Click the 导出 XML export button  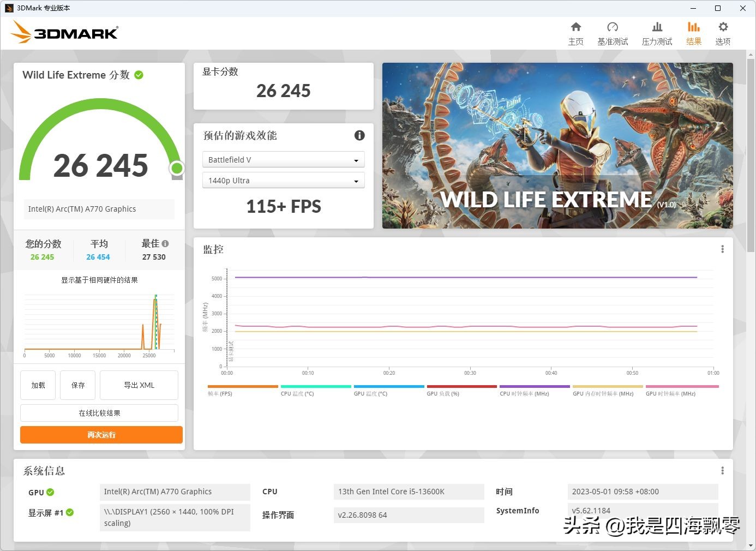(139, 385)
